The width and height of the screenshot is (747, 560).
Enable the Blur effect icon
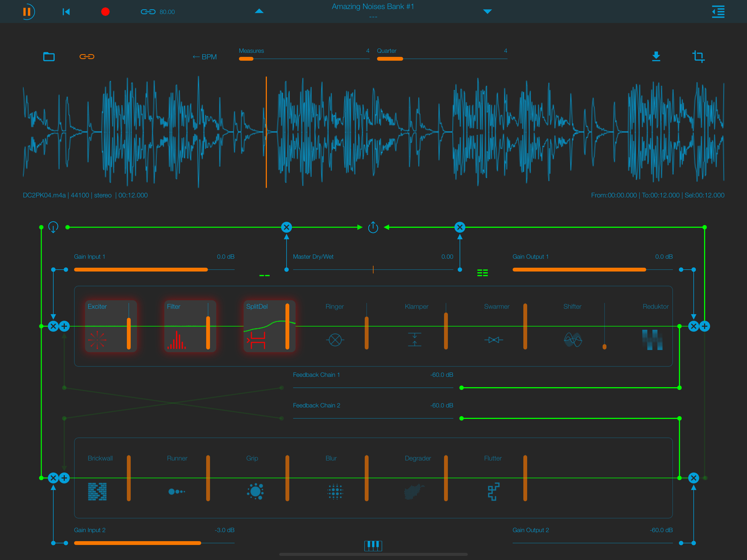click(335, 491)
